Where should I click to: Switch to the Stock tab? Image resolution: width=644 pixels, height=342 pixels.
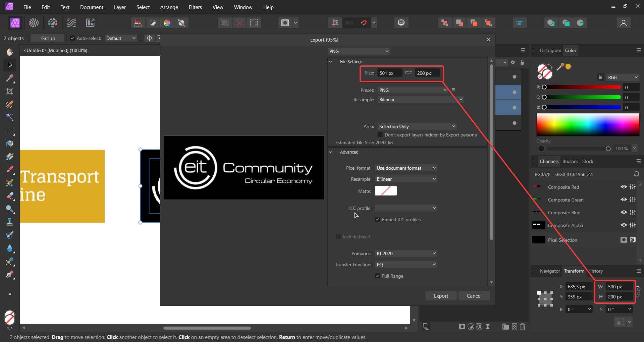point(588,161)
